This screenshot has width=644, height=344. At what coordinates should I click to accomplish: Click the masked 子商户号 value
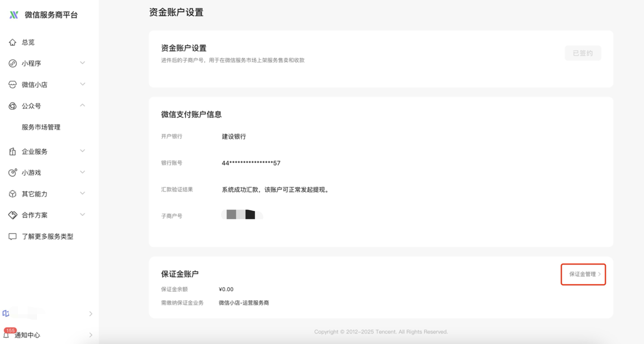(242, 214)
